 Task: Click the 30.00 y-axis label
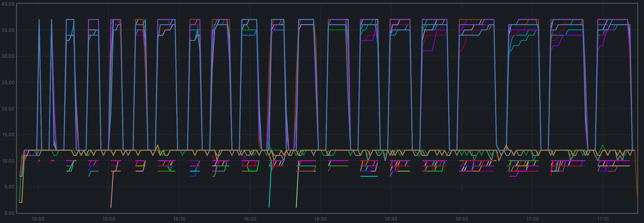point(8,56)
